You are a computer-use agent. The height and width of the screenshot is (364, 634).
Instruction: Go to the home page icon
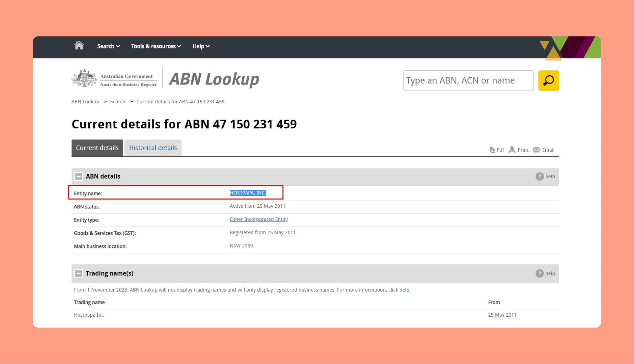click(x=79, y=46)
